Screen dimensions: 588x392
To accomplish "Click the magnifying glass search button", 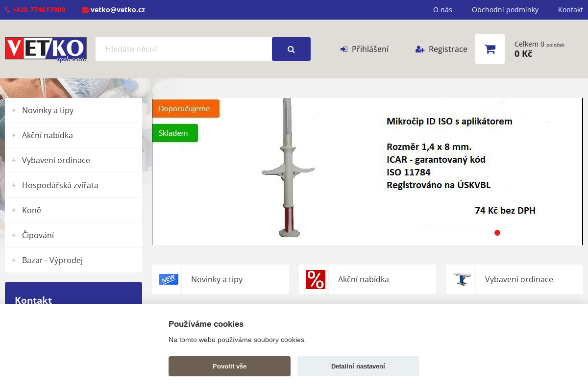I will coord(291,49).
